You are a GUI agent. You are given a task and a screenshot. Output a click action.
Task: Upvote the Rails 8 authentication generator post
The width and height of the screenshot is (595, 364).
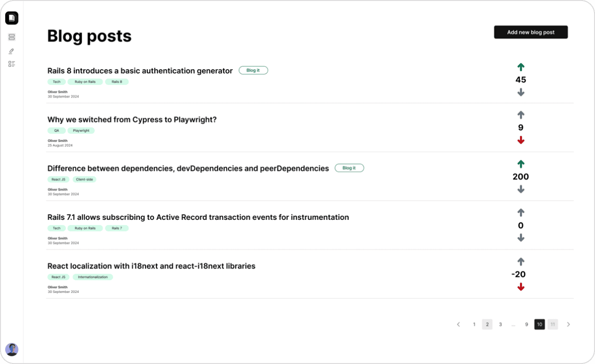click(x=521, y=67)
